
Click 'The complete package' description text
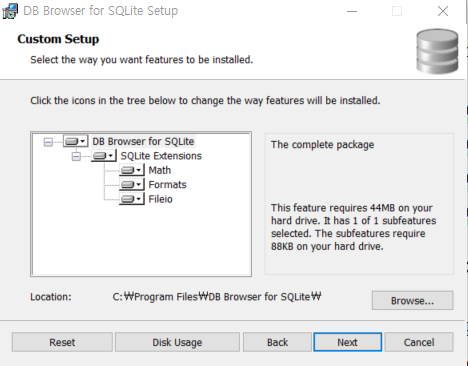tap(322, 145)
